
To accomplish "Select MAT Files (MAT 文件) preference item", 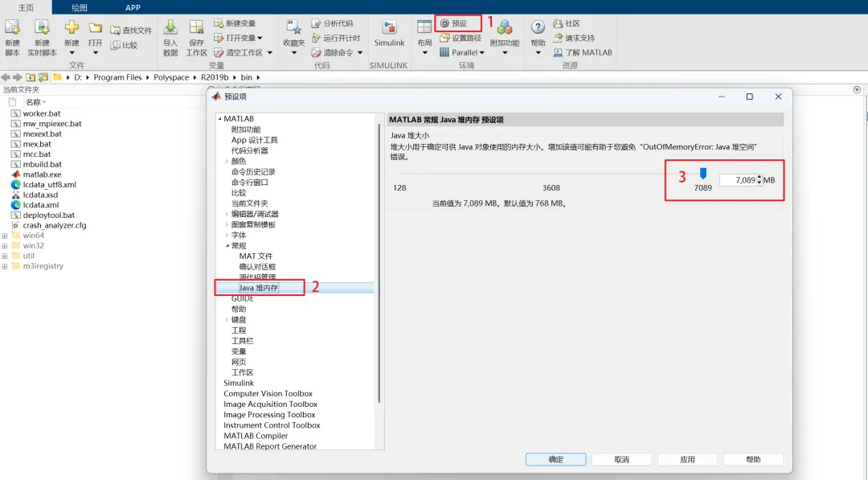I will (256, 256).
